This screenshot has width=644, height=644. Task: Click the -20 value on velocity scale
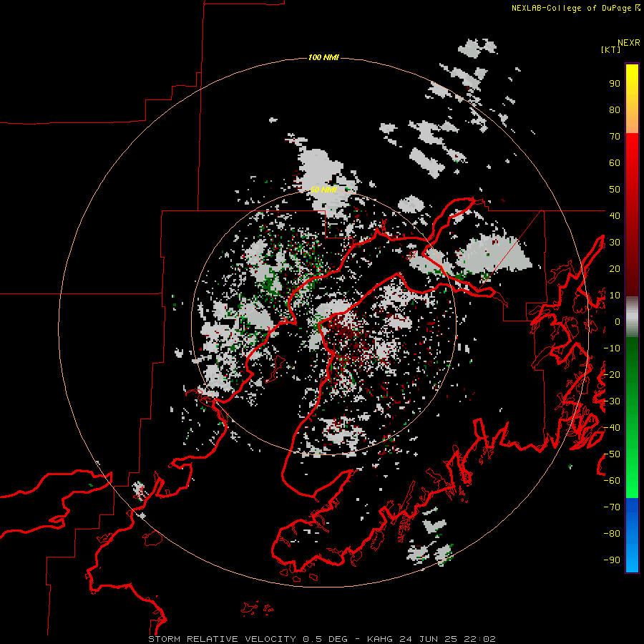(x=612, y=374)
